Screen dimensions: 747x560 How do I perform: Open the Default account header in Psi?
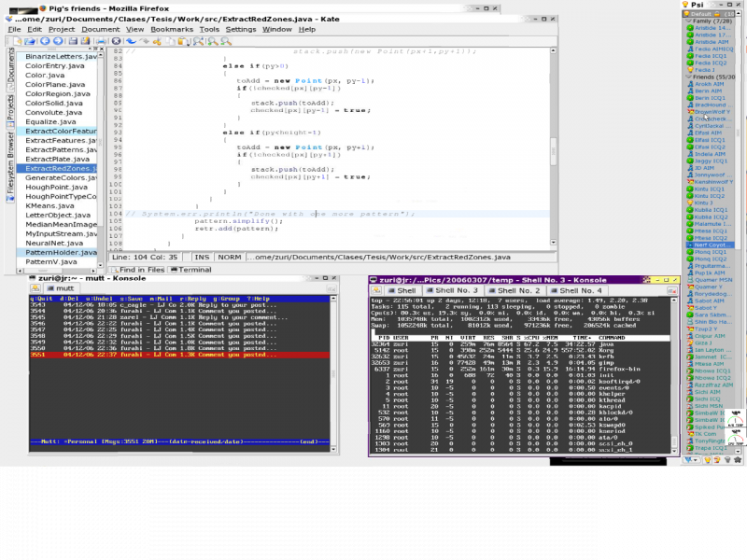700,15
